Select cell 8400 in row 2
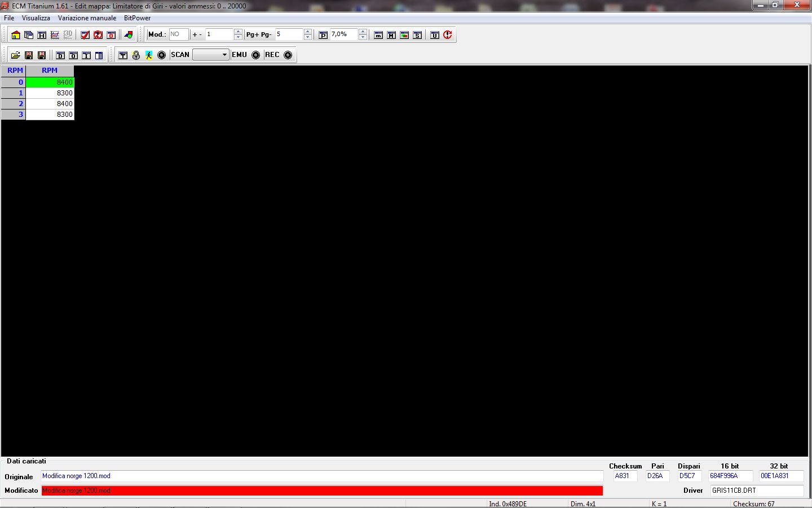The height and width of the screenshot is (508, 812). click(x=50, y=104)
